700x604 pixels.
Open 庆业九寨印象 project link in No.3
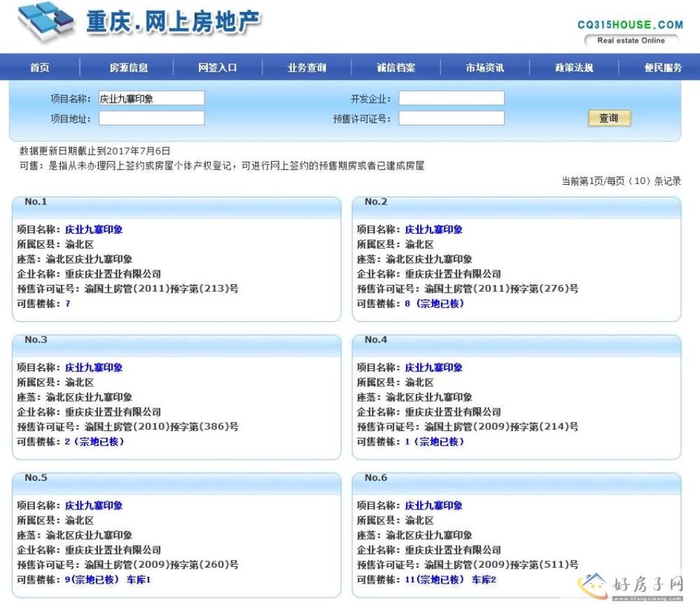click(94, 367)
